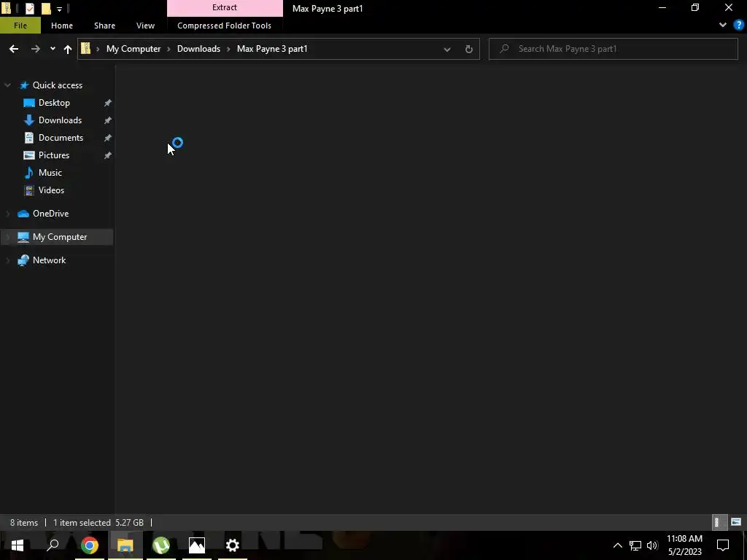Click the network tray icon
This screenshot has width=747, height=560.
[x=635, y=545]
